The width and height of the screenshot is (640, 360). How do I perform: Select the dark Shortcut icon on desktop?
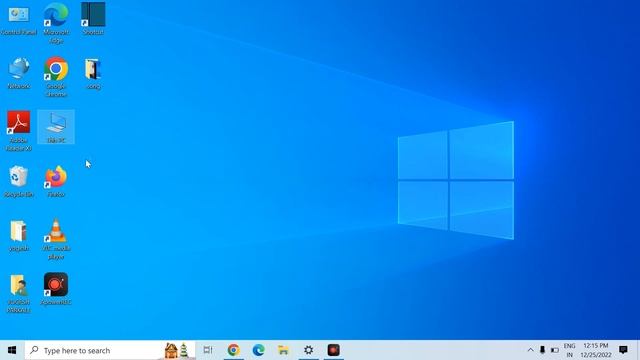(93, 19)
